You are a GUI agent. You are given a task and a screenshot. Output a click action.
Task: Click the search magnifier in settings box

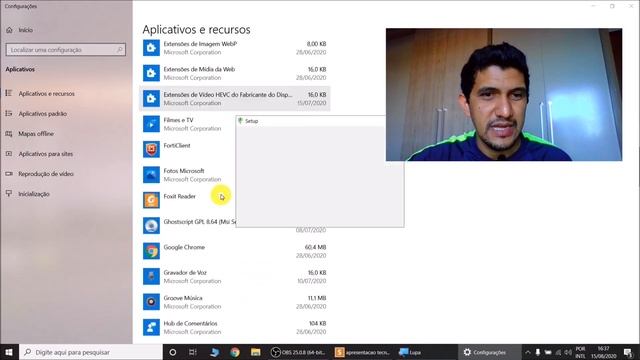(x=120, y=50)
